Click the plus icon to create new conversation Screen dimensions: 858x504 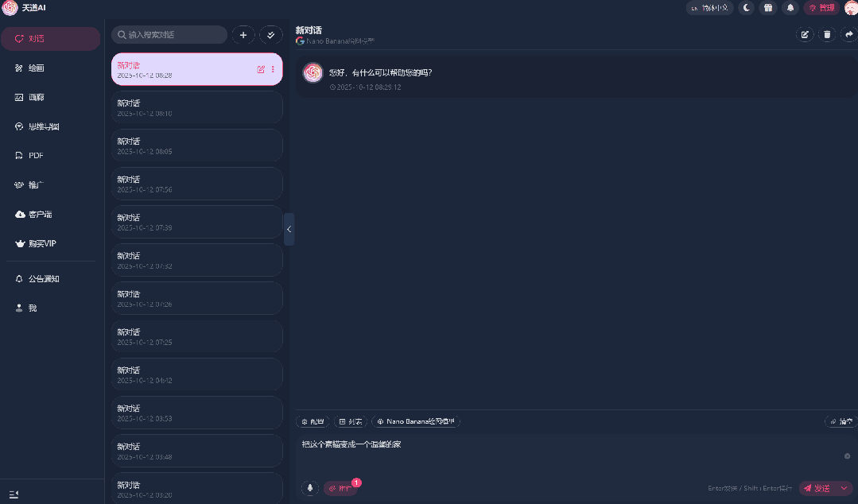click(243, 35)
